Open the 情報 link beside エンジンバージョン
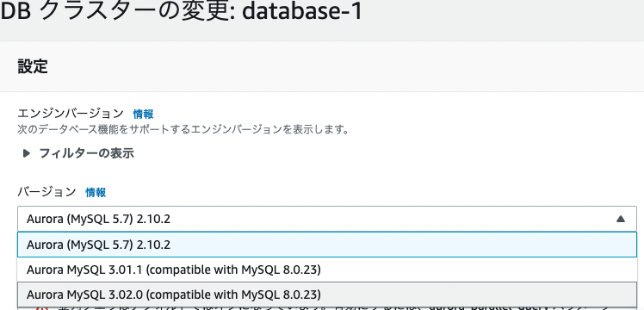The image size is (644, 310). tap(143, 114)
